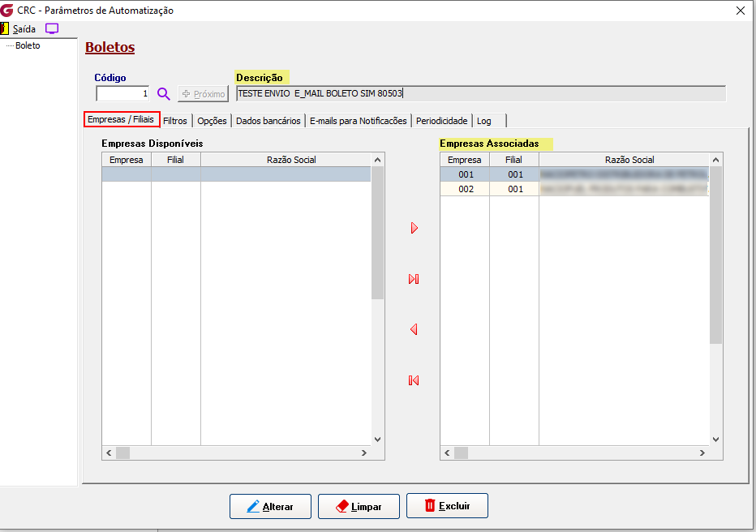Click Filial column header in Empresas Disponíveis
This screenshot has height=532, width=756.
click(175, 160)
